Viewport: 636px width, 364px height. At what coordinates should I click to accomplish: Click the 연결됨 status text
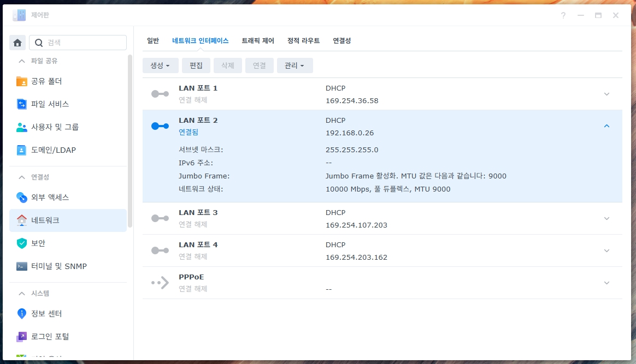click(x=188, y=133)
